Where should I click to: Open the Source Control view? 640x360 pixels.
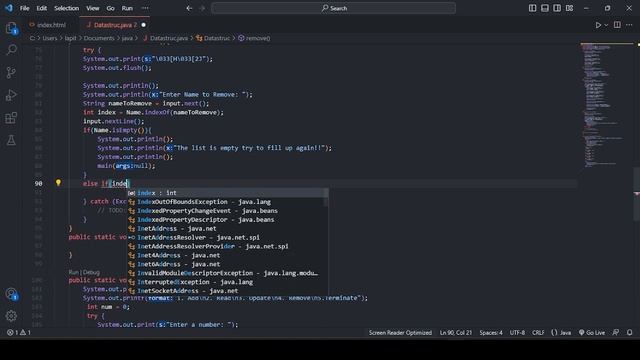pos(11,73)
